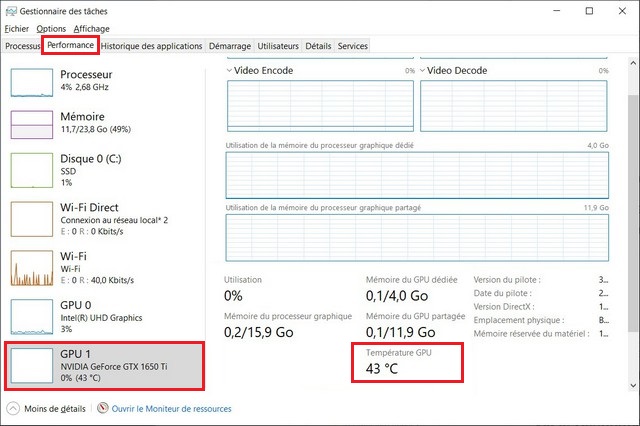The width and height of the screenshot is (640, 426).
Task: Switch to Historique des applications tab
Action: (152, 46)
